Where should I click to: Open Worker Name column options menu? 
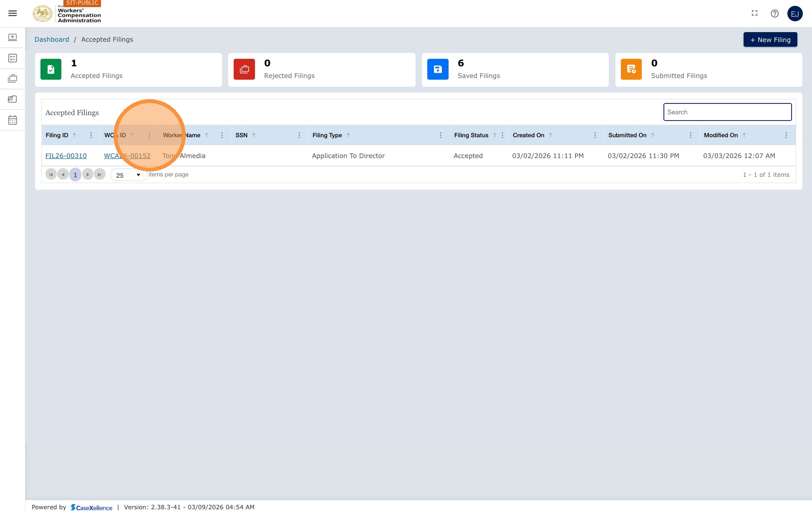click(x=222, y=135)
